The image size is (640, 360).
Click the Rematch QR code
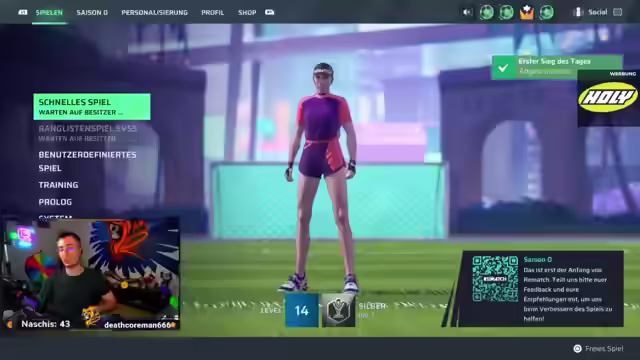click(495, 279)
